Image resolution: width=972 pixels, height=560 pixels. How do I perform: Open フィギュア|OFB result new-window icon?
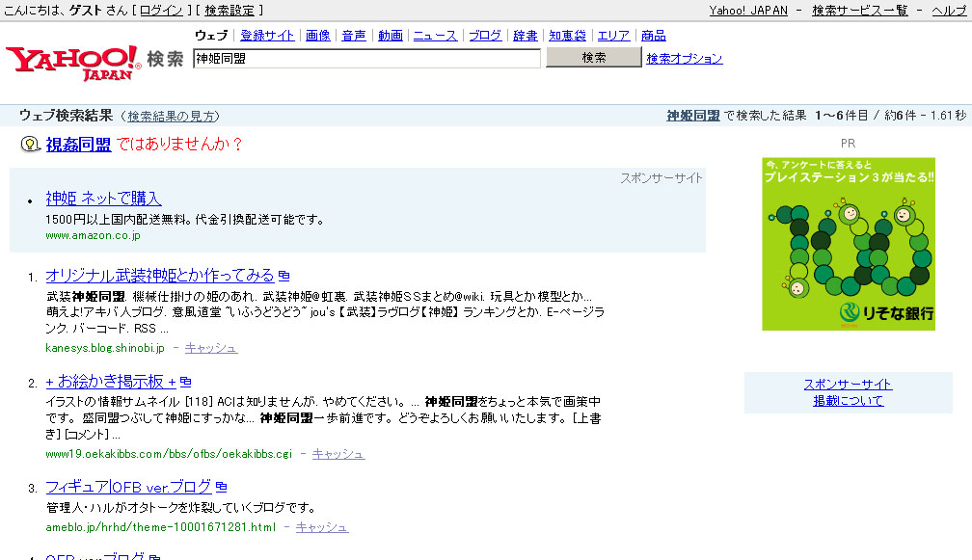coord(222,487)
